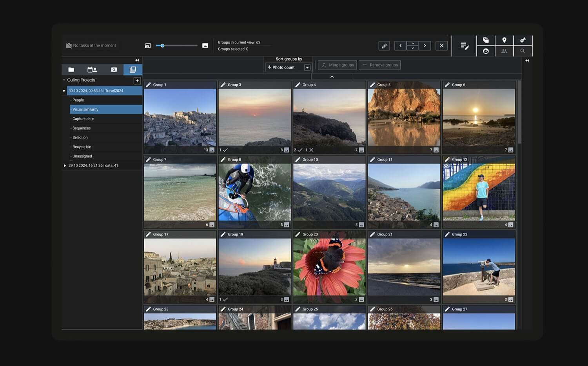
Task: Click the down chevron navigation button
Action: 412,48
